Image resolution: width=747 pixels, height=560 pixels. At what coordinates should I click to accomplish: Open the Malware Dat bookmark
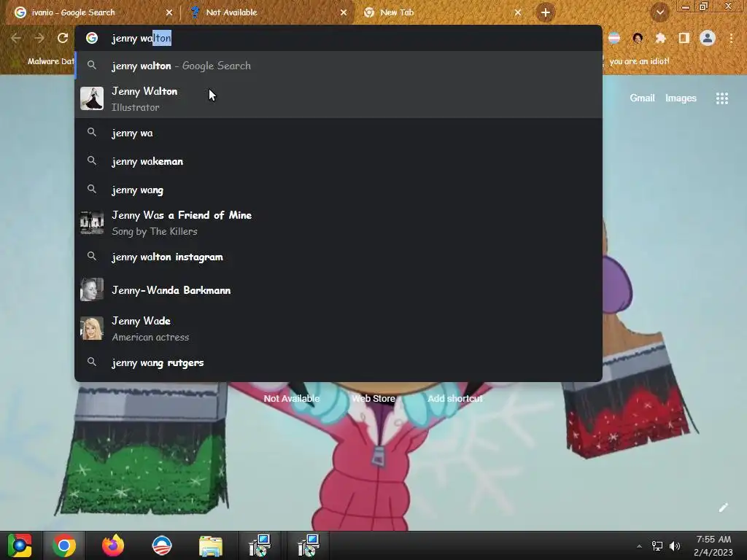point(50,61)
